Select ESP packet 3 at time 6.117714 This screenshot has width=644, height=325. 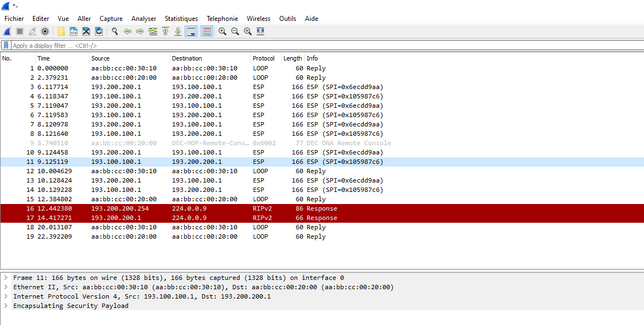[322, 87]
